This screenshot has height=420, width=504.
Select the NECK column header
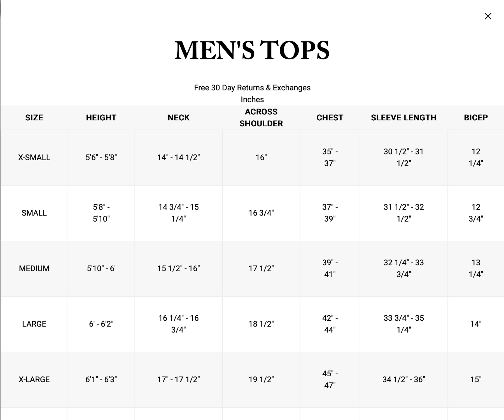point(179,118)
